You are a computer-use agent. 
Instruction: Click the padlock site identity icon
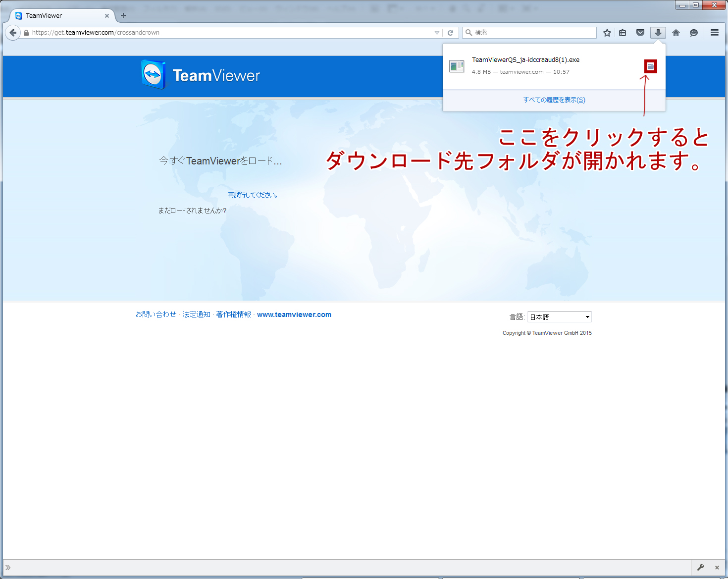pos(26,33)
